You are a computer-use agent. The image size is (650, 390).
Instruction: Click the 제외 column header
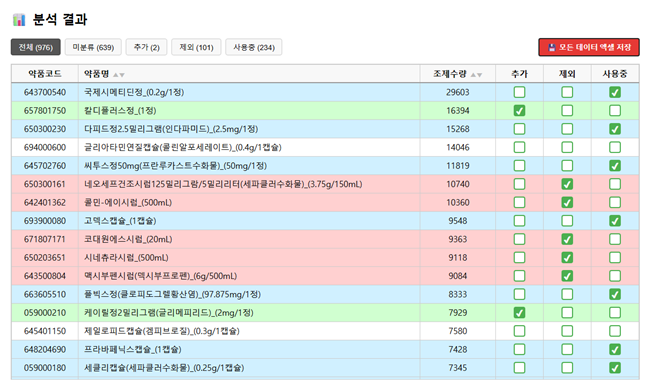(567, 74)
